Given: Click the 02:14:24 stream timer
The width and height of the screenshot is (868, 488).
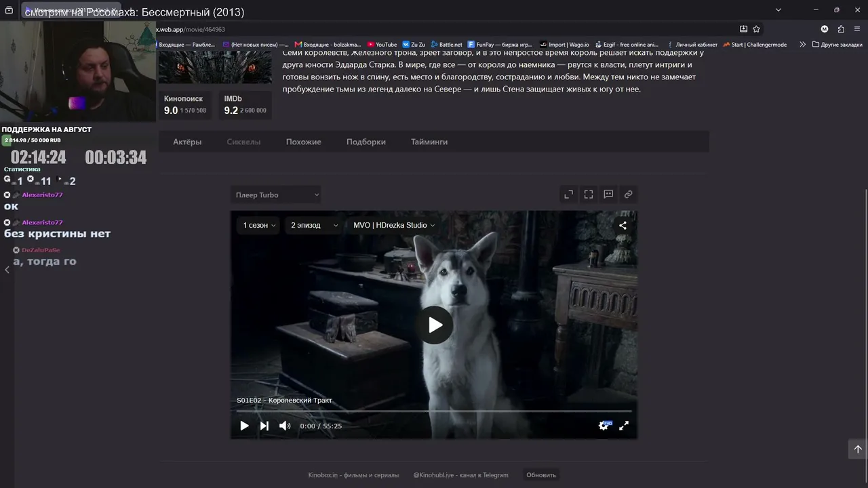Looking at the screenshot, I should (39, 157).
